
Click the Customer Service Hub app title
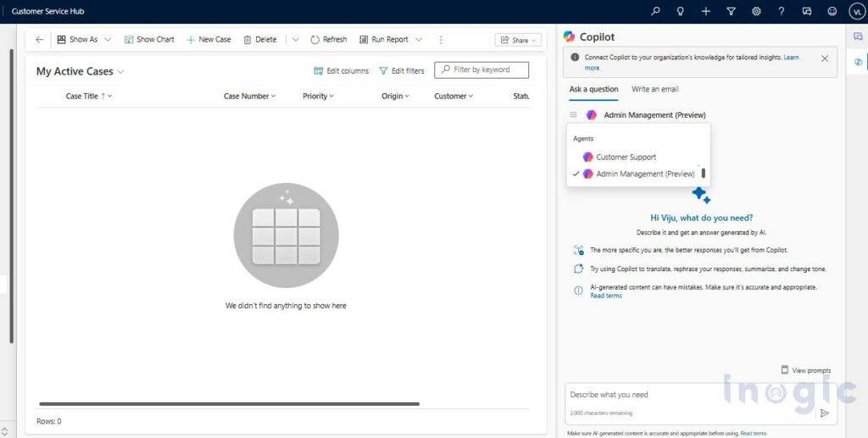pyautogui.click(x=48, y=11)
